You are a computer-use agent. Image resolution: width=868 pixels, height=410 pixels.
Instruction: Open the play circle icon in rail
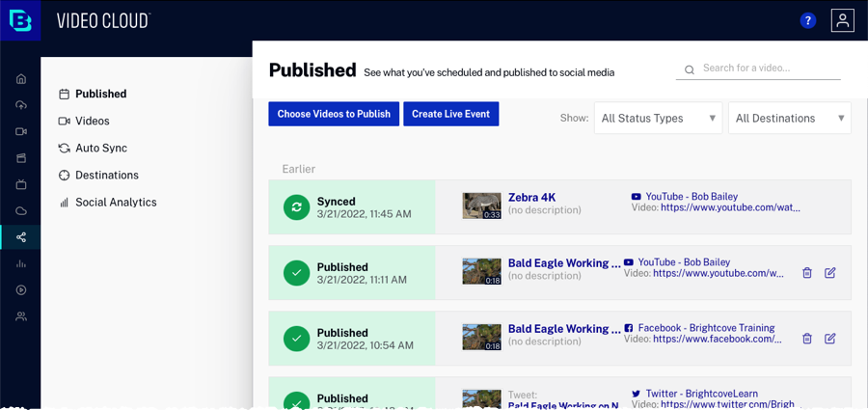tap(21, 289)
